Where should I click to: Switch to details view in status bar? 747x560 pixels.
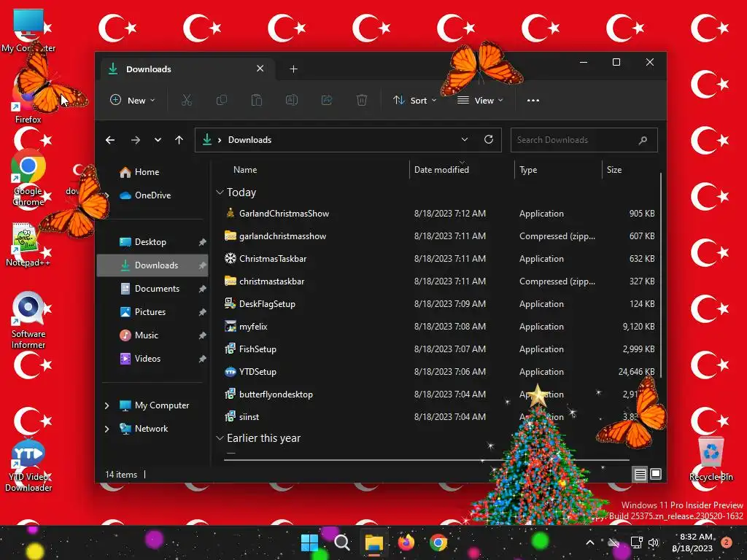pyautogui.click(x=640, y=474)
